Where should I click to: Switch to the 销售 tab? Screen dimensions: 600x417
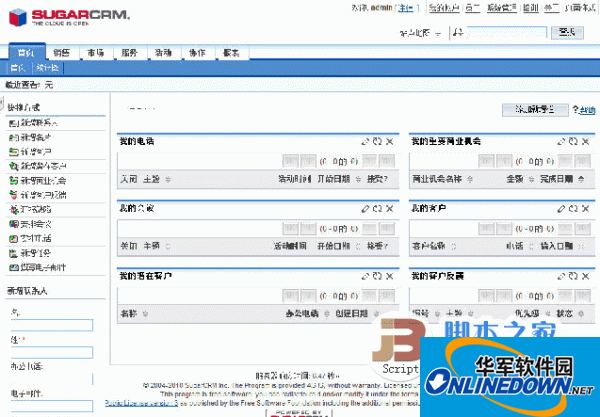62,53
